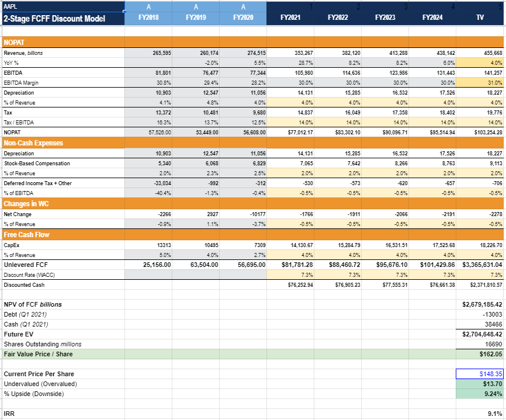Viewport: 506px width, 420px height.
Task: Select the NPV of FCF value $2,679,185.42
Action: point(480,304)
